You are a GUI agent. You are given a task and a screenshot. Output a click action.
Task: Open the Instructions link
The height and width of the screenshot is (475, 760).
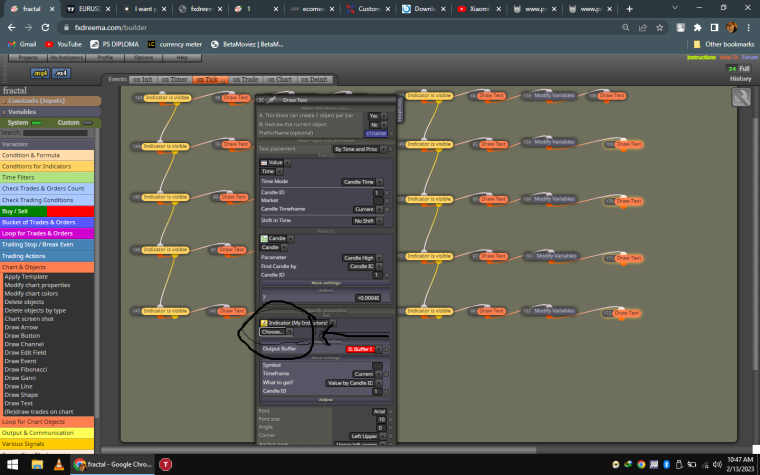(x=701, y=57)
